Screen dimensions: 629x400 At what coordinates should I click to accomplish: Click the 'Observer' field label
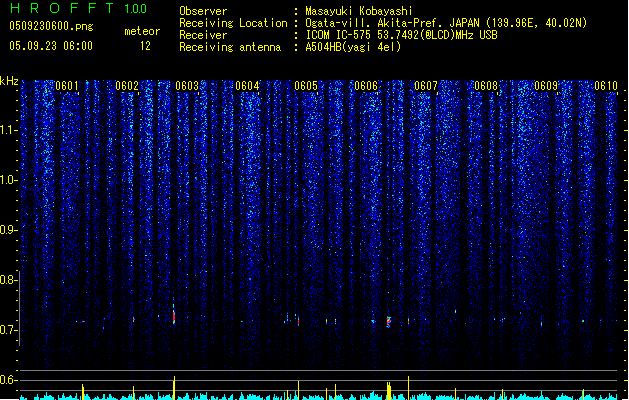point(203,11)
